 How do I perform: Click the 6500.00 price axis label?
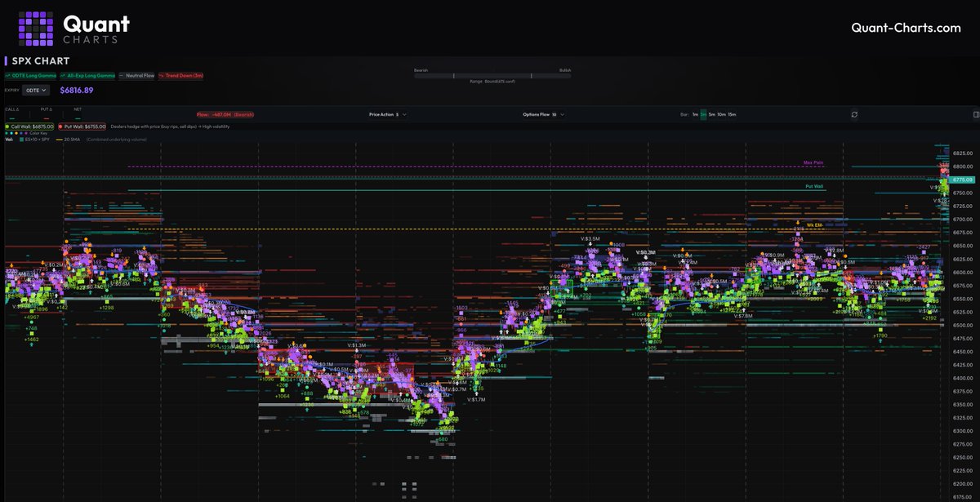tap(961, 325)
